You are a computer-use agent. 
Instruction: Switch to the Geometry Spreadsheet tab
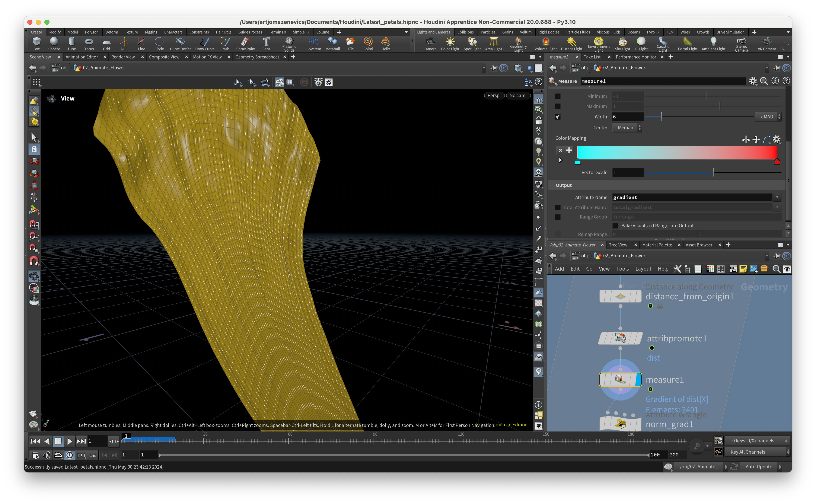pos(257,57)
